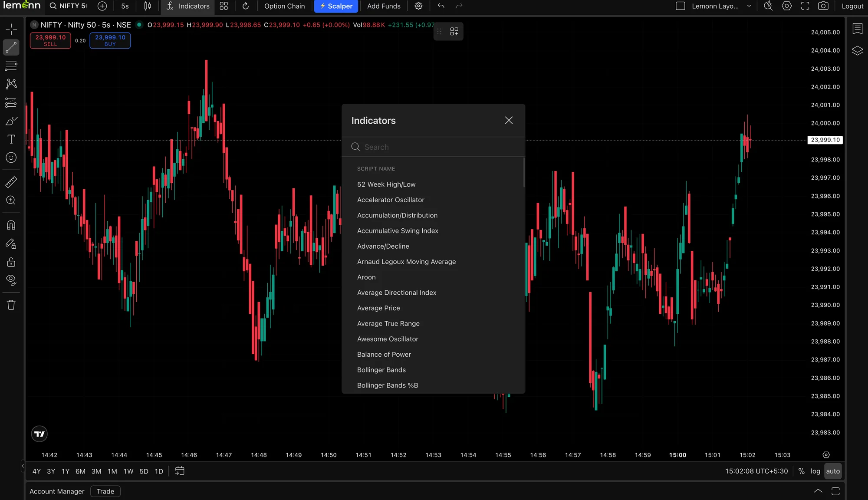Open the watchlist panel icon
The image size is (868, 500).
pyautogui.click(x=858, y=29)
